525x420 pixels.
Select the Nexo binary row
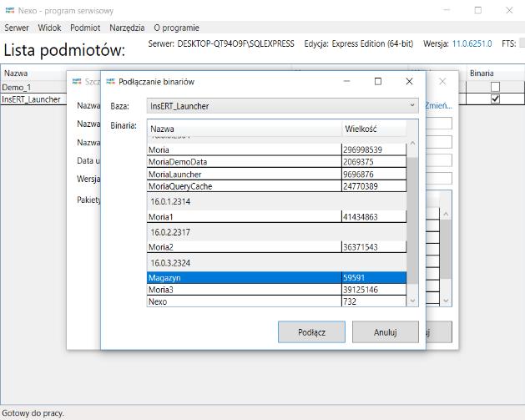coord(276,301)
